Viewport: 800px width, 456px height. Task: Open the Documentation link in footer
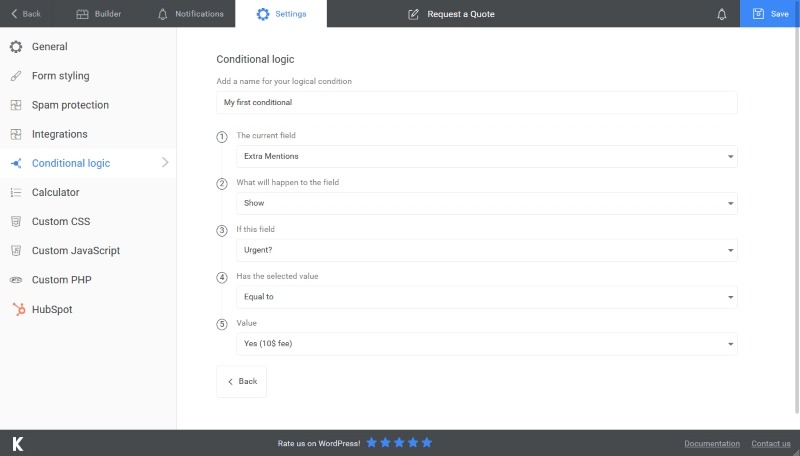coord(711,443)
